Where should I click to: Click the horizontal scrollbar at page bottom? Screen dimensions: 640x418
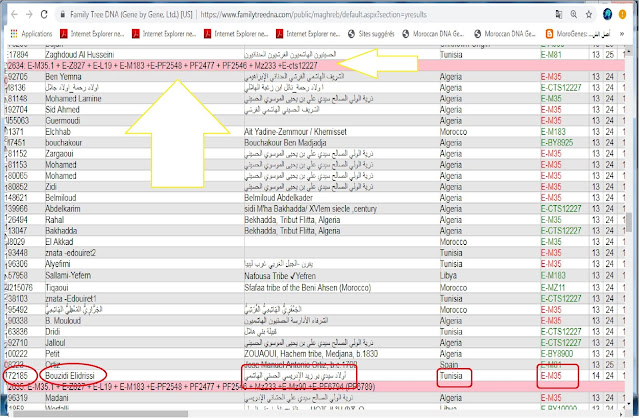[x=100, y=414]
